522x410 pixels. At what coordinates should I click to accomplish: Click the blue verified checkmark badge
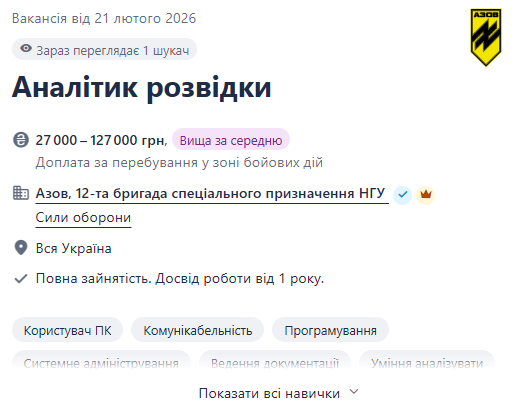click(402, 195)
